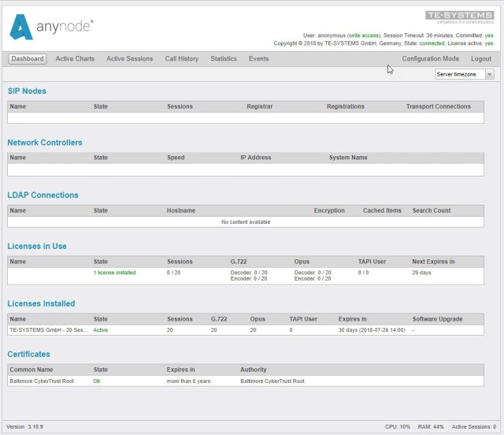Select the Statistics tab
Viewport: 504px width, 435px height.
[224, 59]
